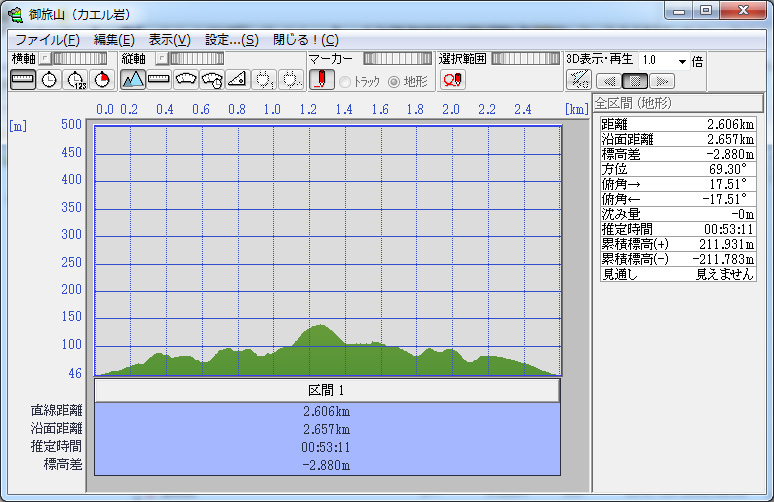Screen dimensions: 774x502
Task: Click the -2.880m value under 区間 1
Action: tap(326, 465)
